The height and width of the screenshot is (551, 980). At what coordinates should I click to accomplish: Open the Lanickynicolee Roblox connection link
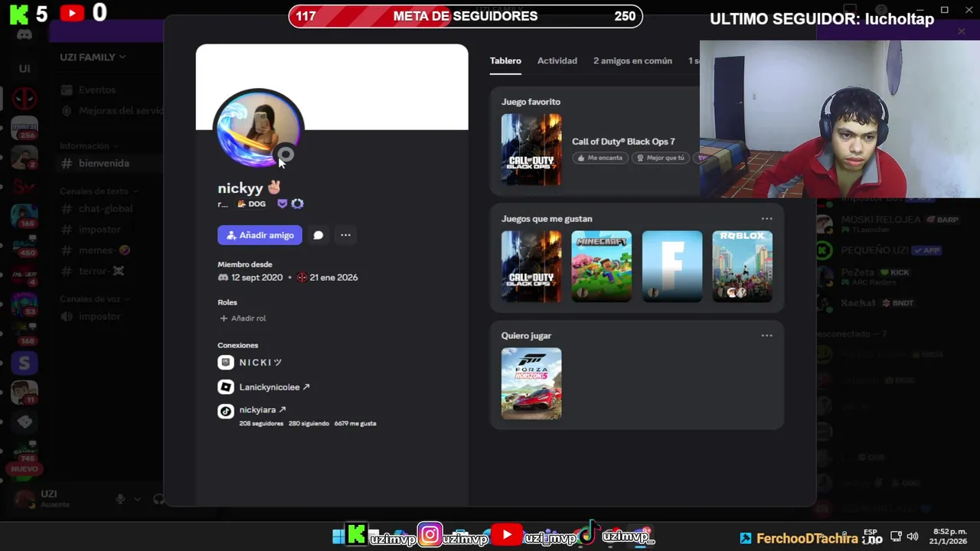point(274,387)
